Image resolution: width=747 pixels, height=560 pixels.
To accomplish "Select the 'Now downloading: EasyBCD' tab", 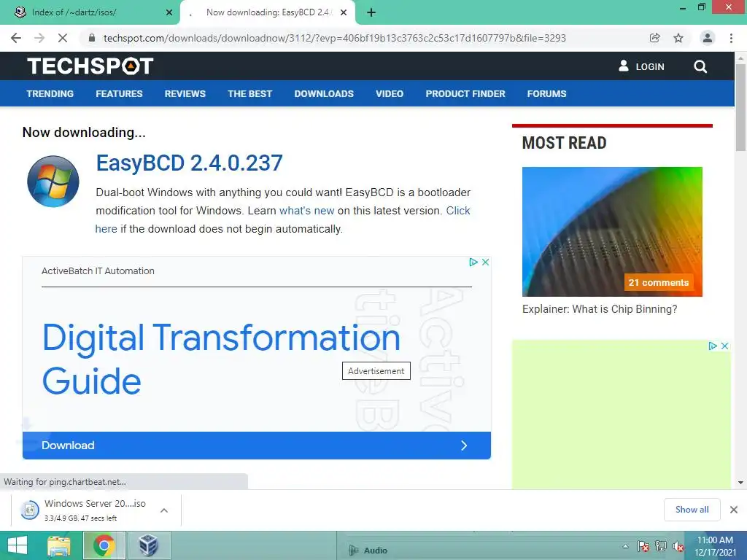I will click(268, 12).
